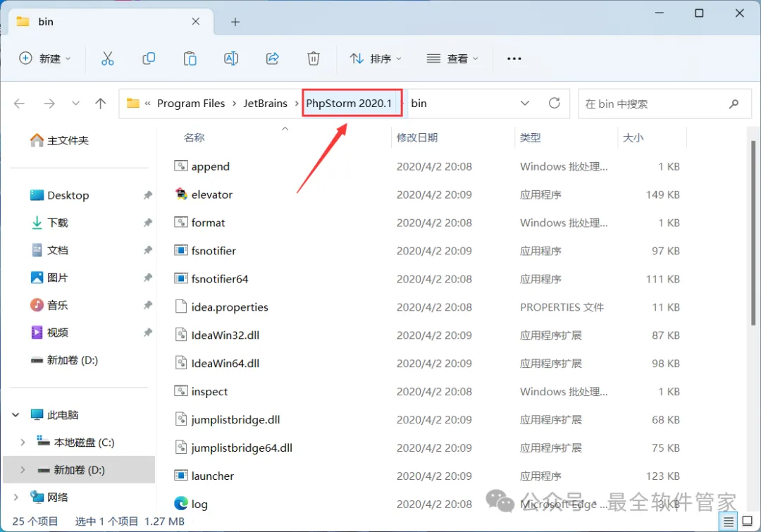Viewport: 761px width, 532px height.
Task: Click the Delete trash can icon
Action: tap(314, 58)
